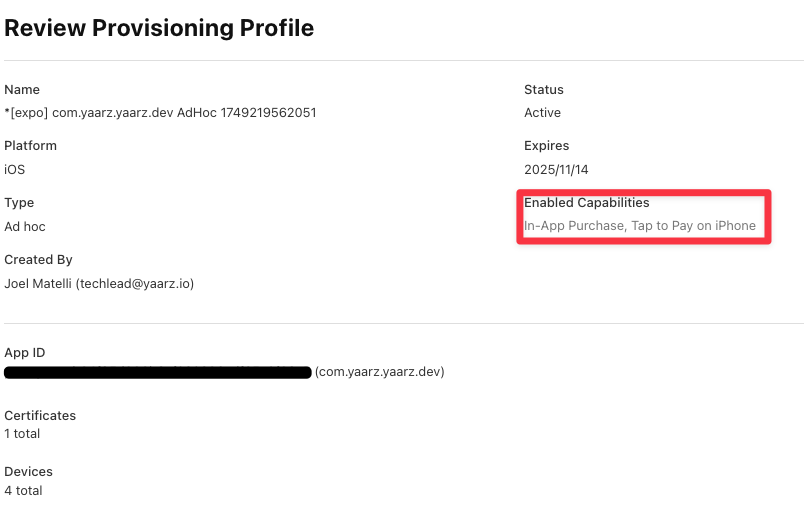Select the profile name starting with [expo] com.yaarz.yaarz.dev

coord(160,113)
